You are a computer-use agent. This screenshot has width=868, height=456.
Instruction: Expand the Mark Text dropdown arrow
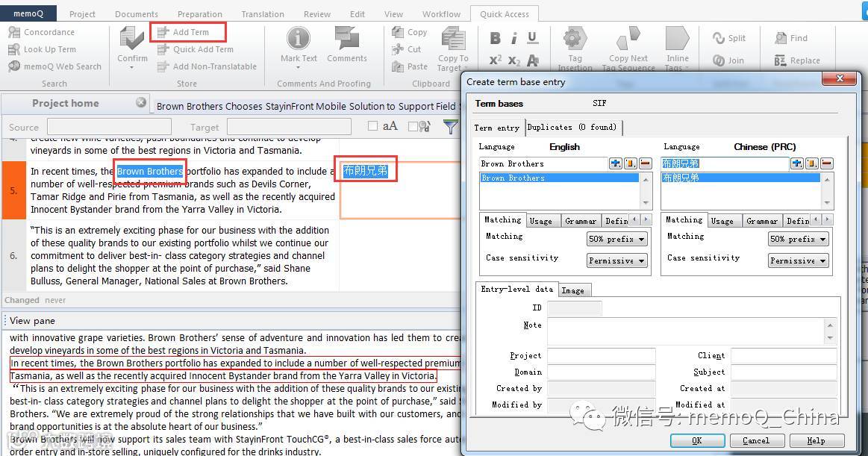pos(299,67)
